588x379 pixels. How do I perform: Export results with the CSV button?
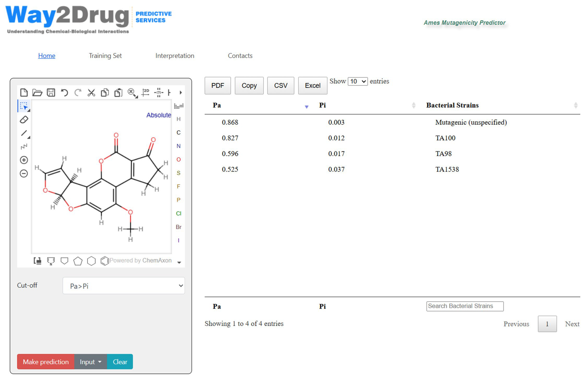(281, 86)
